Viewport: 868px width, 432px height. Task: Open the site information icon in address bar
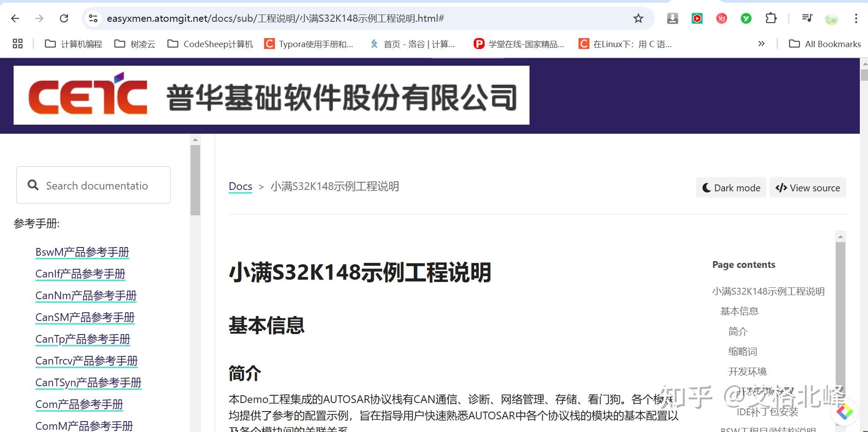point(93,18)
